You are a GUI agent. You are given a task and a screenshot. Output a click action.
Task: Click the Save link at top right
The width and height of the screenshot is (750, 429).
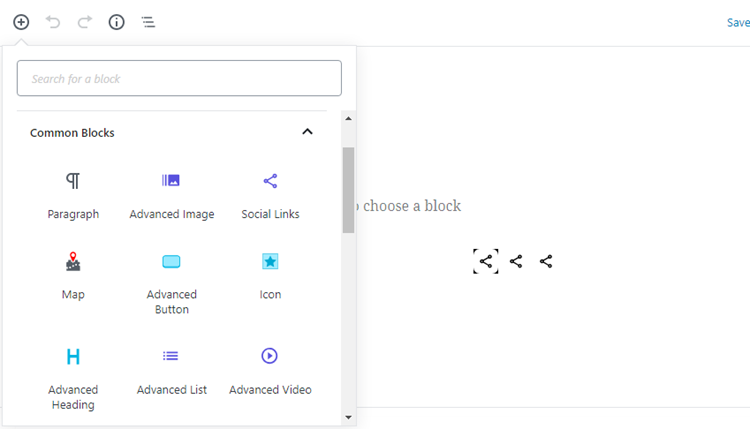coord(738,22)
